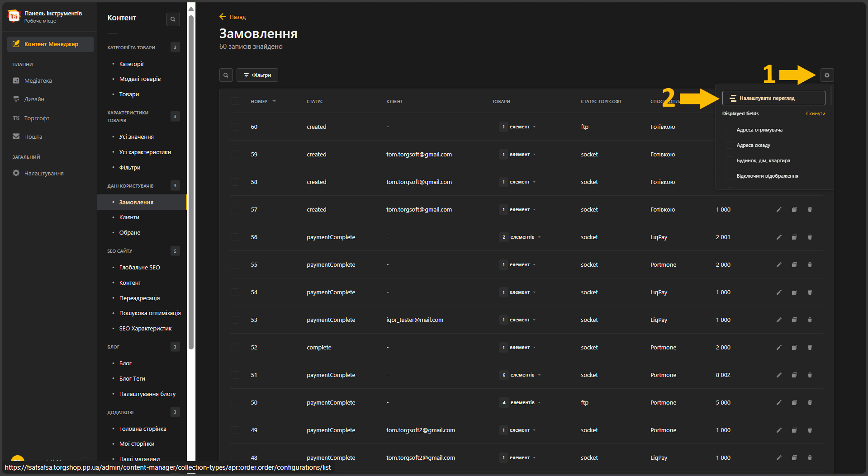Click СТАТУС ТОРГСОФТ column header
Viewport: 868px width, 476px height.
(601, 102)
